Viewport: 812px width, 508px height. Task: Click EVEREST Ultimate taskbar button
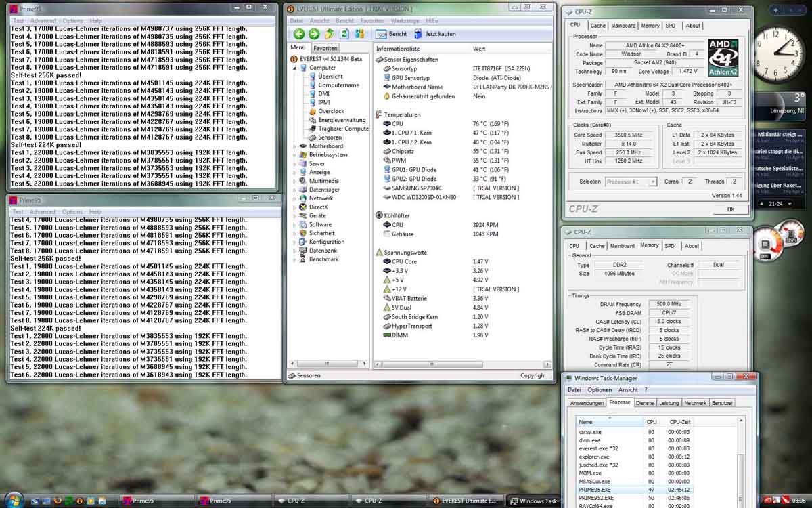tap(465, 501)
